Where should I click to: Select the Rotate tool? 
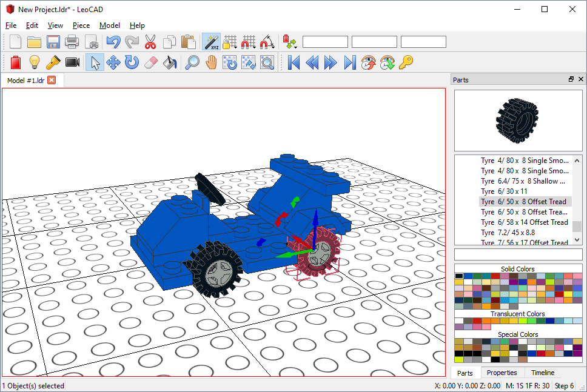tap(132, 62)
